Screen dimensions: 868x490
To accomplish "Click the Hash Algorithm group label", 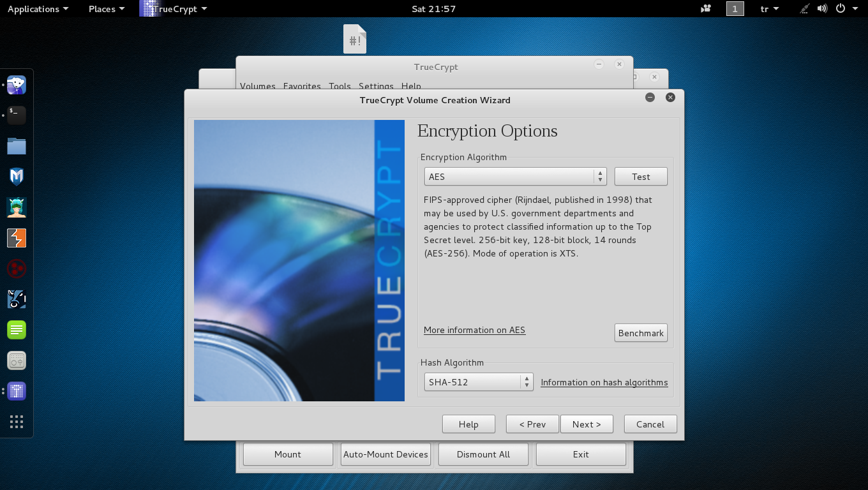I will (x=452, y=362).
